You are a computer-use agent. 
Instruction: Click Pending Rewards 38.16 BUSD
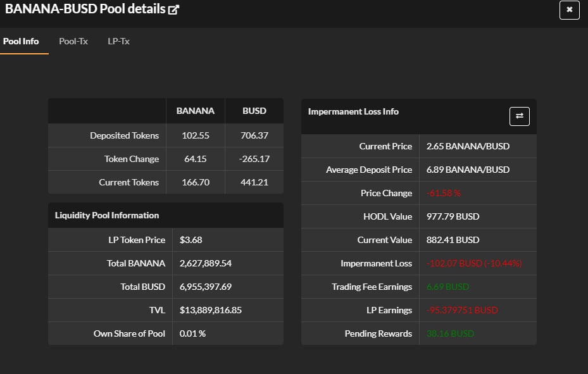point(451,333)
